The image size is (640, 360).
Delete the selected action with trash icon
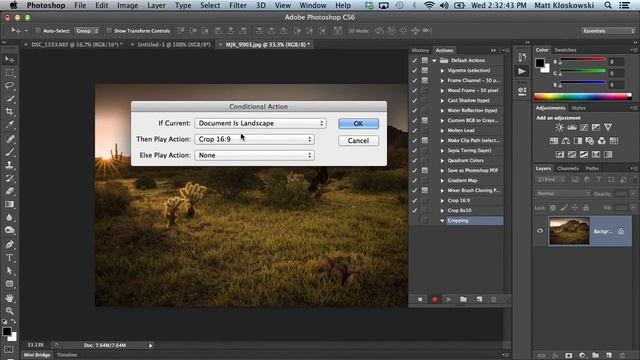(493, 300)
